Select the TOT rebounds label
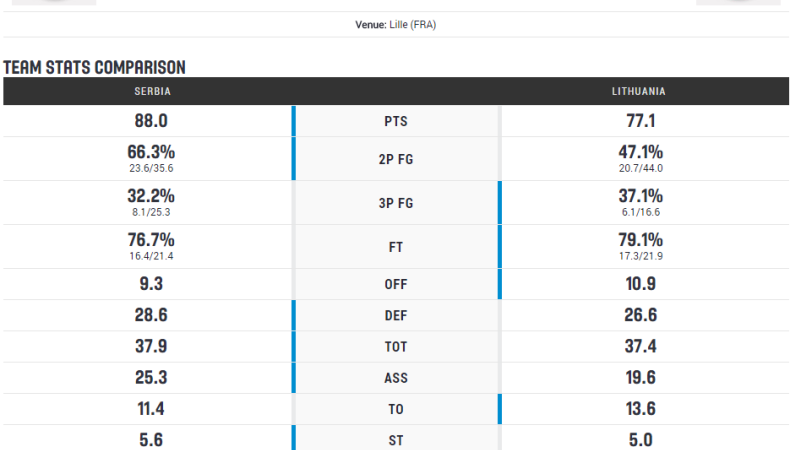 pyautogui.click(x=395, y=346)
